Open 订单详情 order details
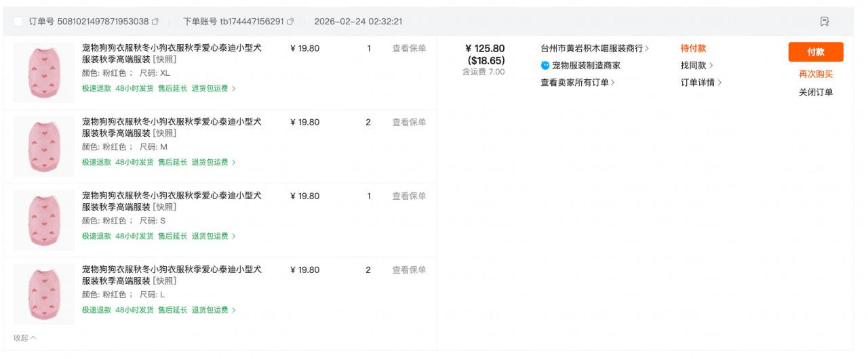 pos(701,83)
